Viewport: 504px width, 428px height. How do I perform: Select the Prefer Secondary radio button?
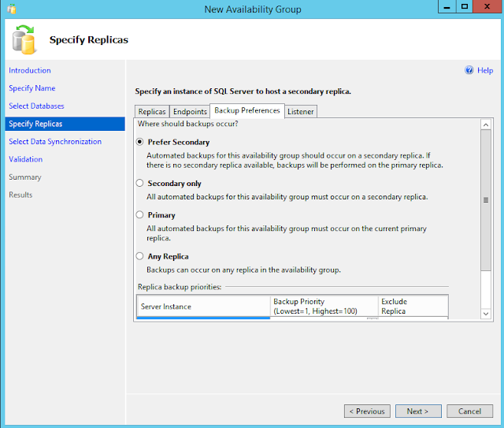pyautogui.click(x=139, y=142)
